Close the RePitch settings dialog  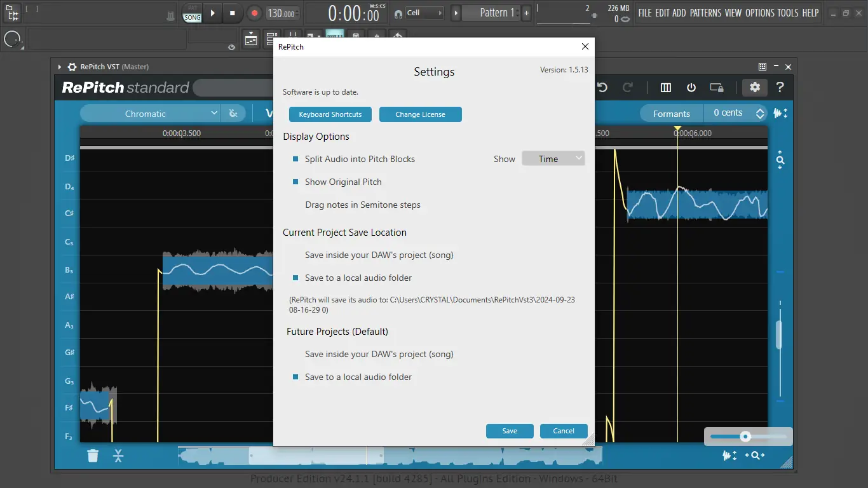[x=585, y=46]
